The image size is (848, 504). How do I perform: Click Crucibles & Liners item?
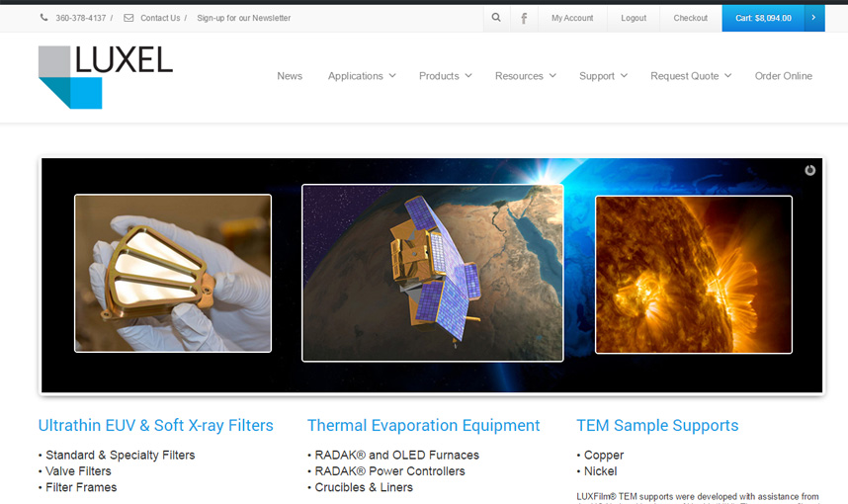point(364,488)
